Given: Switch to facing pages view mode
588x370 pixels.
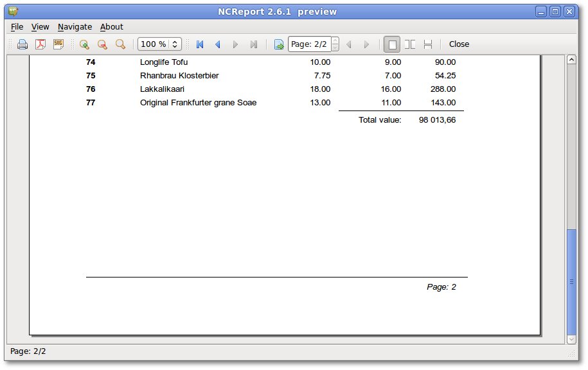Looking at the screenshot, I should pyautogui.click(x=410, y=44).
